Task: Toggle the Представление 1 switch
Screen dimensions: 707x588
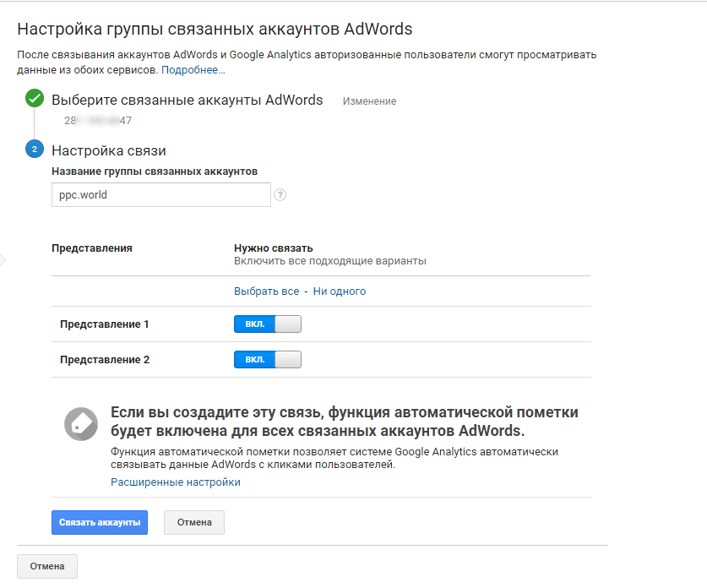Action: click(x=268, y=324)
